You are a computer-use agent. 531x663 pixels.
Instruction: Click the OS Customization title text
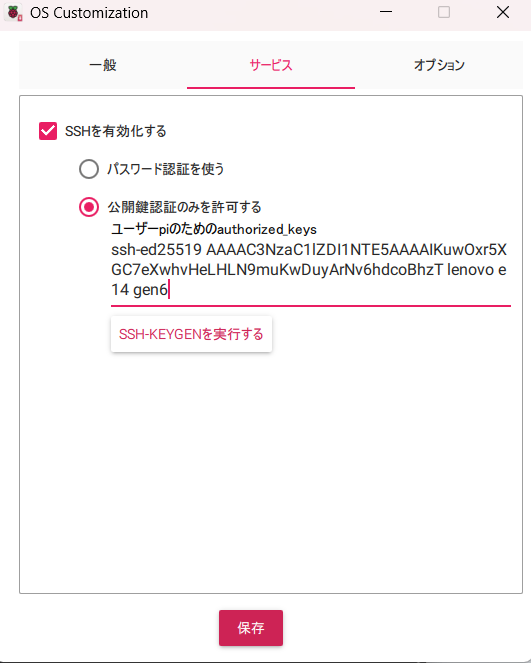pyautogui.click(x=89, y=13)
